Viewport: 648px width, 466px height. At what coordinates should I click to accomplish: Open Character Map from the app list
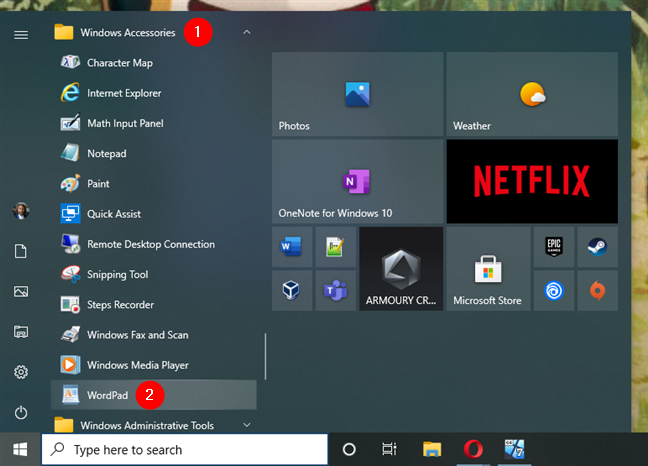click(x=153, y=63)
